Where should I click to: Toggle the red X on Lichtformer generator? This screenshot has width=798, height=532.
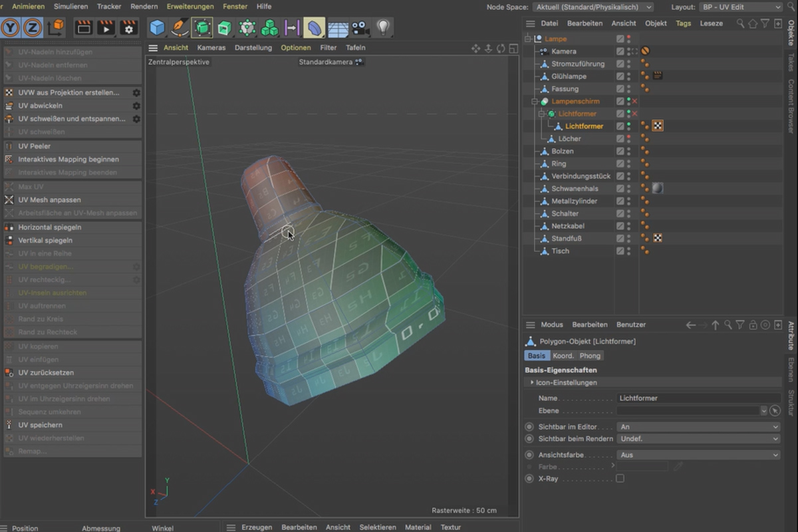[x=635, y=114]
